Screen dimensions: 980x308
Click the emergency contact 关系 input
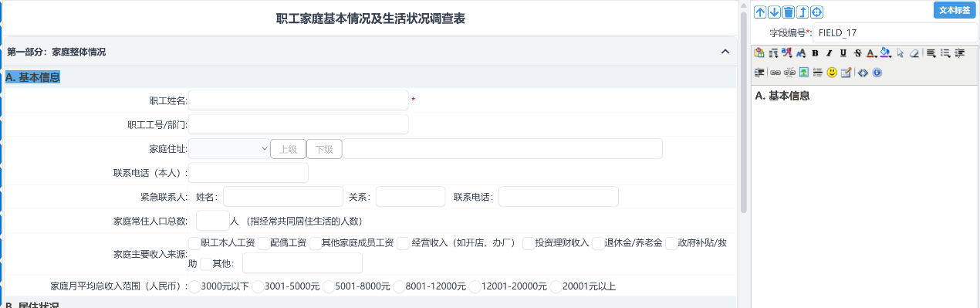coord(411,197)
